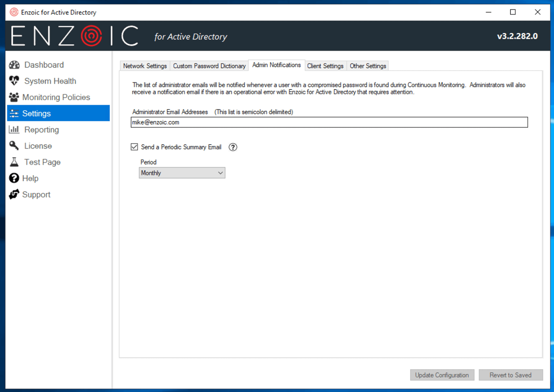Uncheck Send a Periodic Summary Email
The image size is (554, 392).
pyautogui.click(x=134, y=147)
